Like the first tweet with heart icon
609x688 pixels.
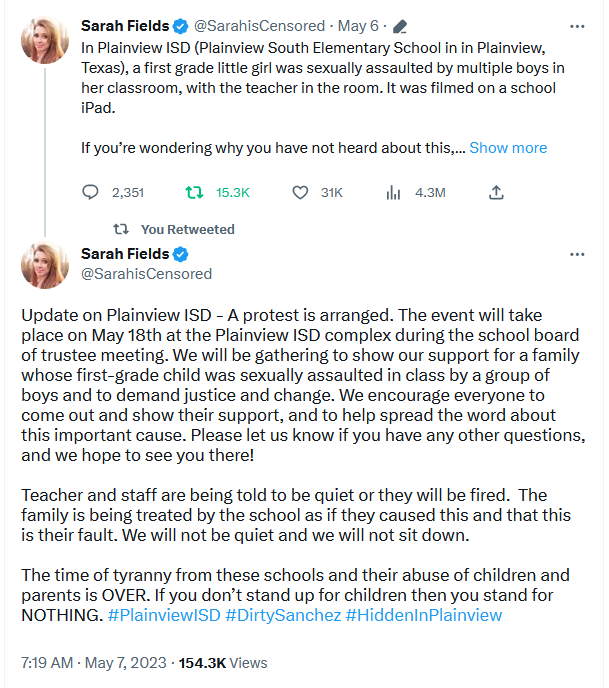point(300,192)
